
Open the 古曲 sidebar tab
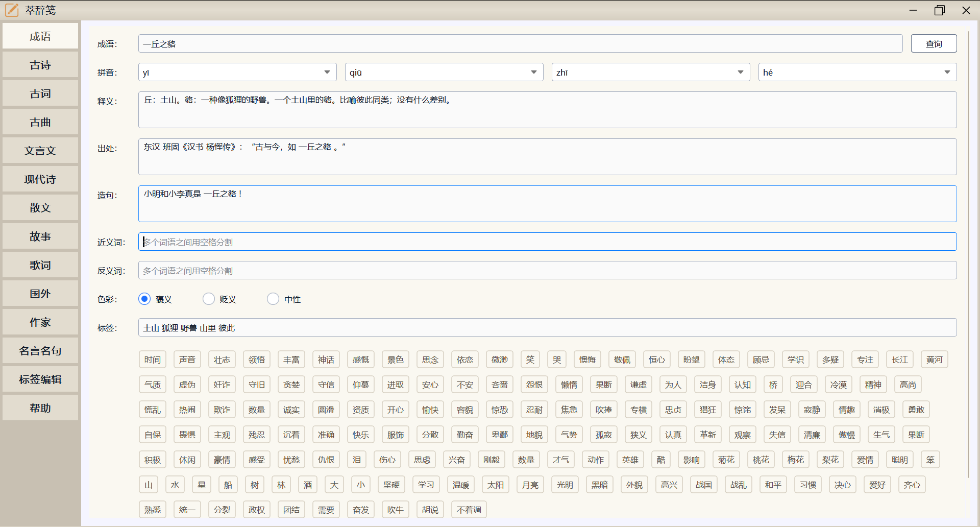40,122
